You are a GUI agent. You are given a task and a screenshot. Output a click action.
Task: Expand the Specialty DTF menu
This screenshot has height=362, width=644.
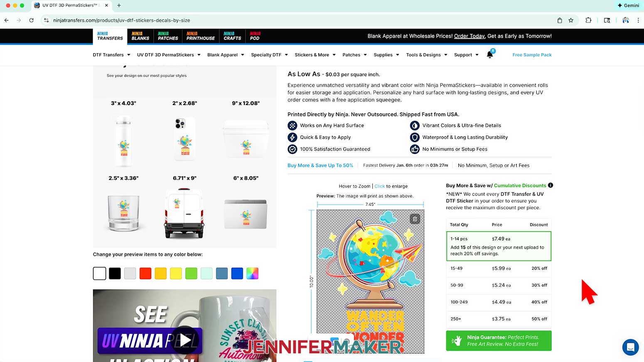tap(269, 55)
